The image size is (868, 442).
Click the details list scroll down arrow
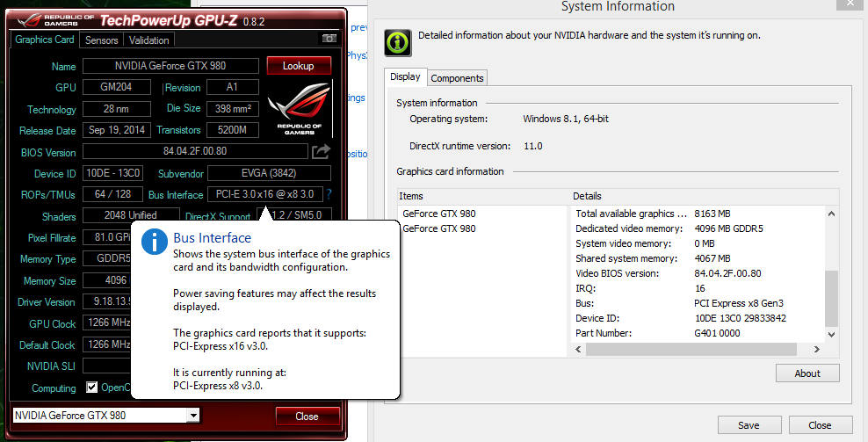pos(831,334)
